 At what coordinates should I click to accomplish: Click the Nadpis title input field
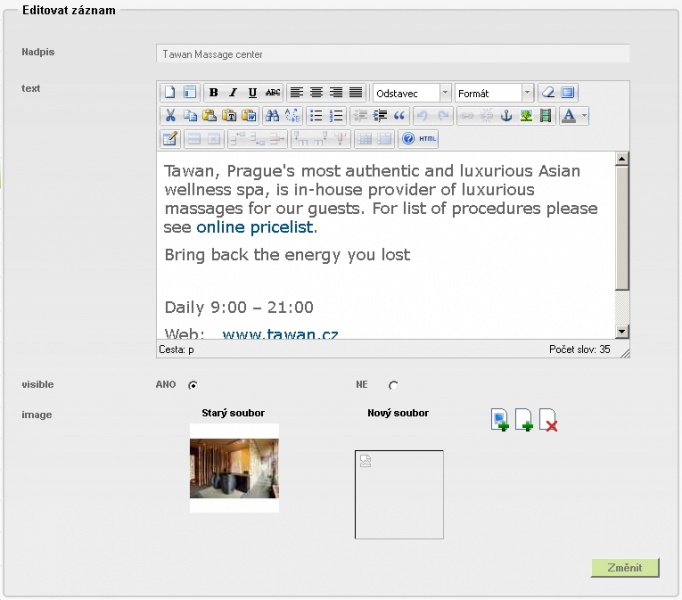point(393,54)
